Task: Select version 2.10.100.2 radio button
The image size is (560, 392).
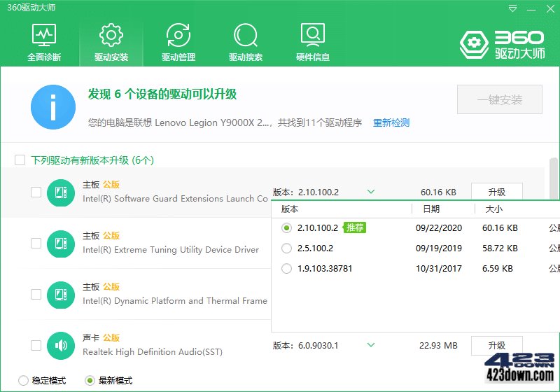Action: tap(286, 227)
